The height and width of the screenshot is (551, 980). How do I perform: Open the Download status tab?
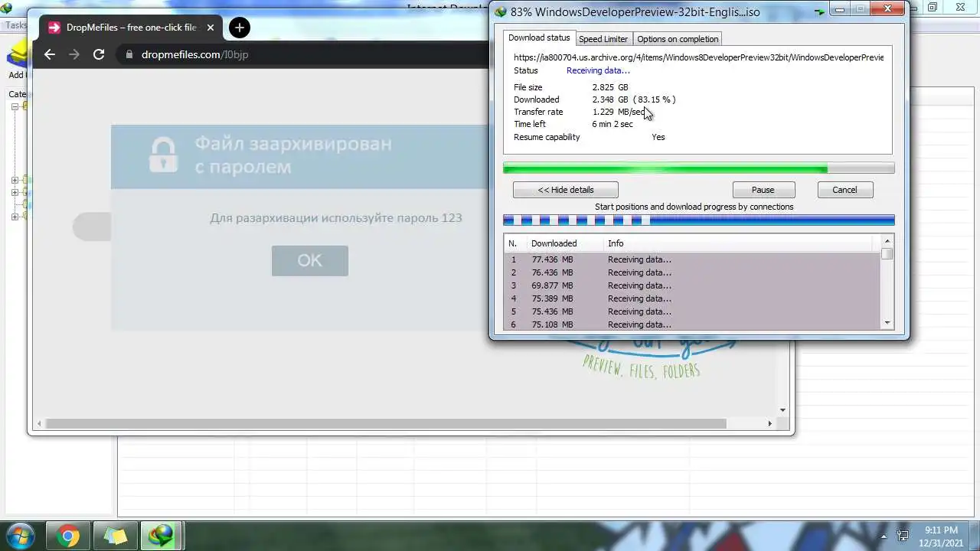[539, 37]
